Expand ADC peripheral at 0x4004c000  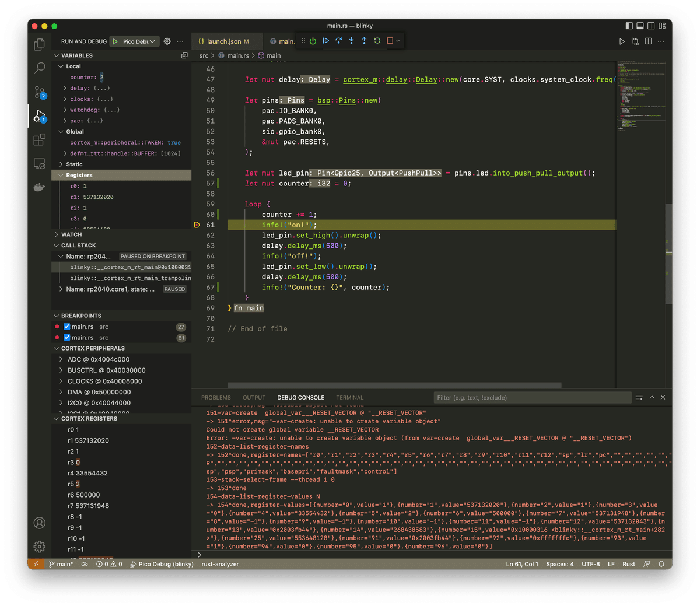60,359
